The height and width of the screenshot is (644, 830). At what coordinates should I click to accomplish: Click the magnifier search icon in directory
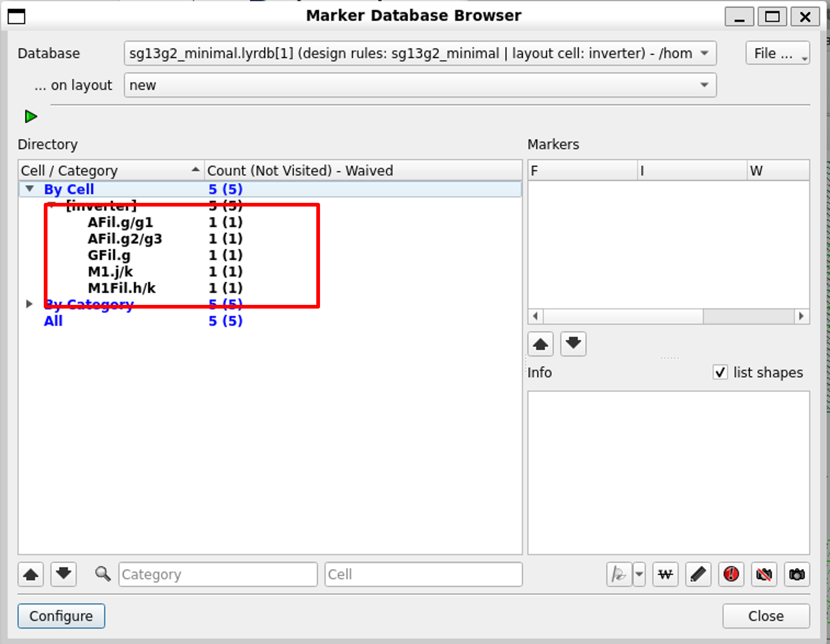[x=102, y=574]
